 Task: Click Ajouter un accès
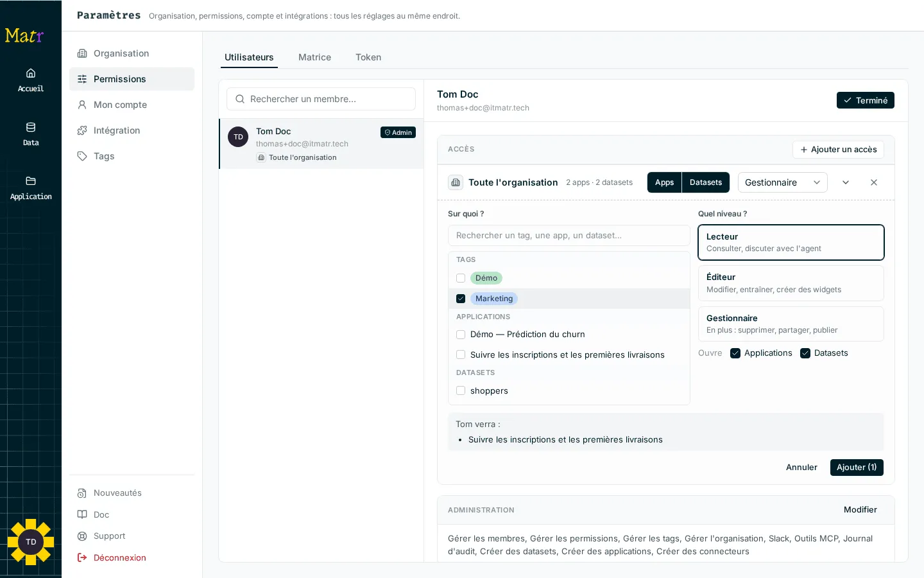(x=839, y=150)
